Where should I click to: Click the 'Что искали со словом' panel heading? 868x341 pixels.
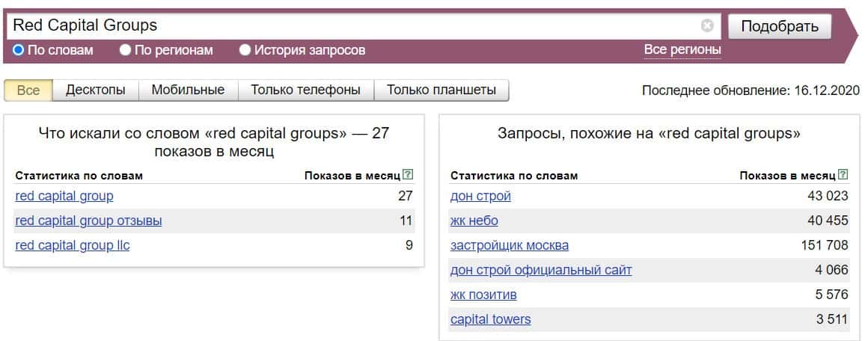pos(214,142)
